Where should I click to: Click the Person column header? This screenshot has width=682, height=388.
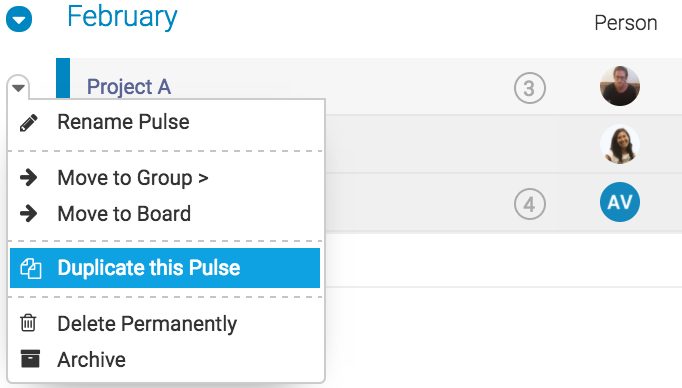click(625, 23)
